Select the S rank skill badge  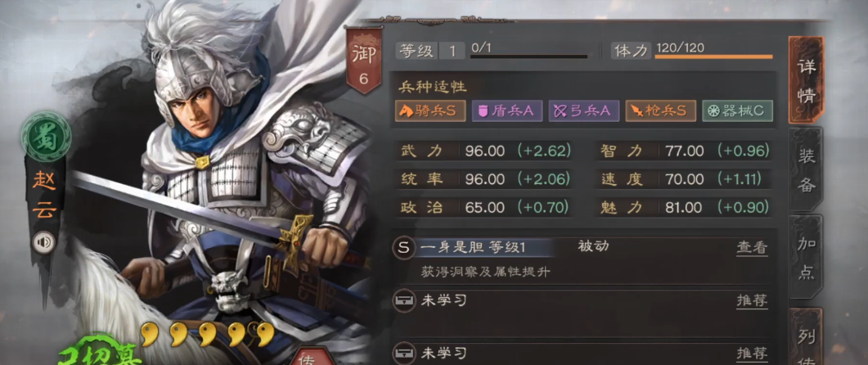[404, 248]
